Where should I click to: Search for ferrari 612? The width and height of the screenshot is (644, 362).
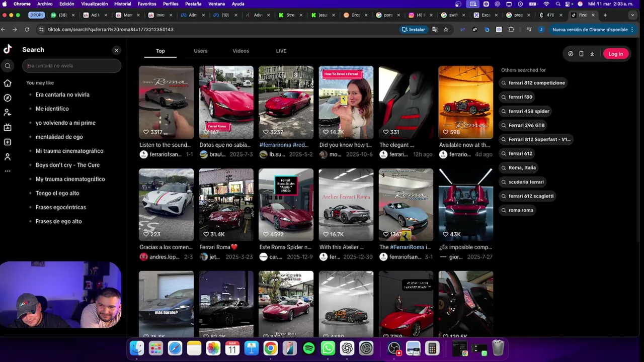[x=517, y=153]
